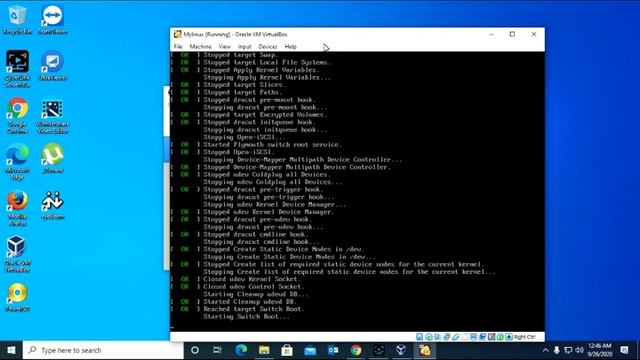Image resolution: width=640 pixels, height=360 pixels.
Task: Click the optical drive indicator in VM status bar
Action: pyautogui.click(x=429, y=337)
